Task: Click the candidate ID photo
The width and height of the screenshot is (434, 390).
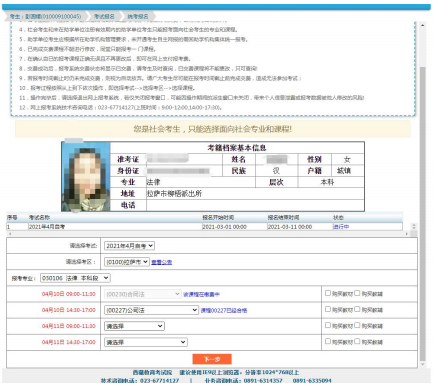Action: click(86, 177)
